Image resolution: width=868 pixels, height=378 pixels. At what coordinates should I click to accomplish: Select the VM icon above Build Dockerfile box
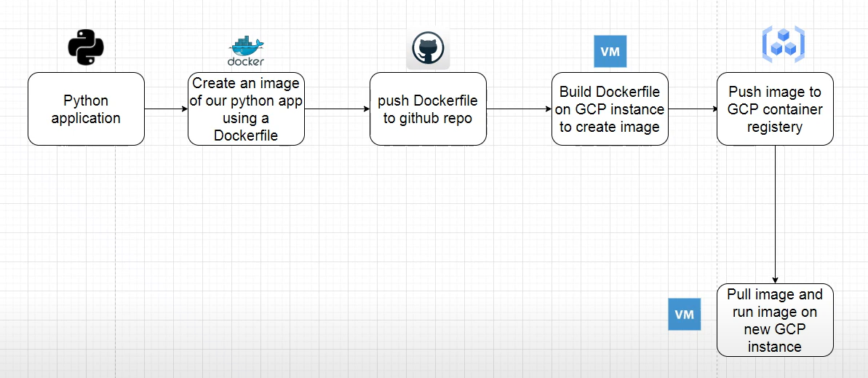pos(610,52)
